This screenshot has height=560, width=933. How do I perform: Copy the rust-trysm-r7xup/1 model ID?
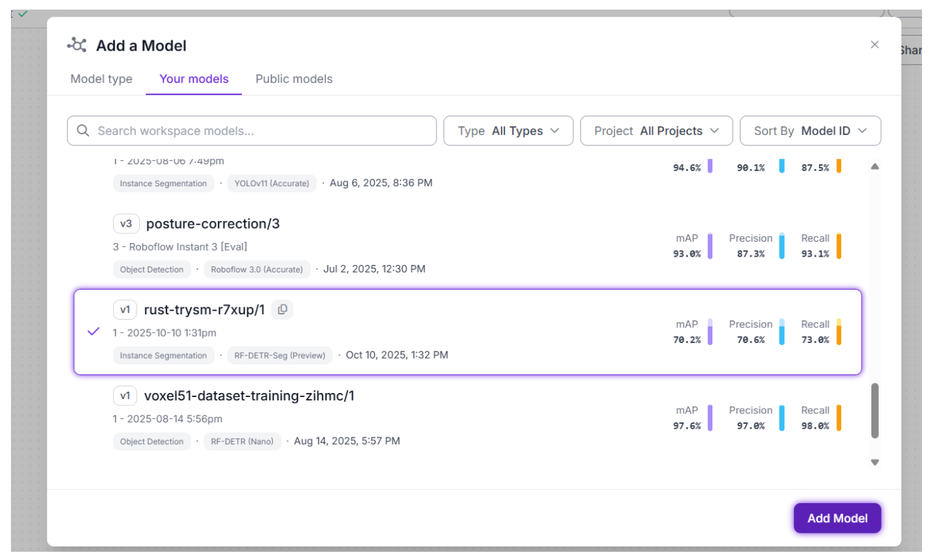[282, 310]
